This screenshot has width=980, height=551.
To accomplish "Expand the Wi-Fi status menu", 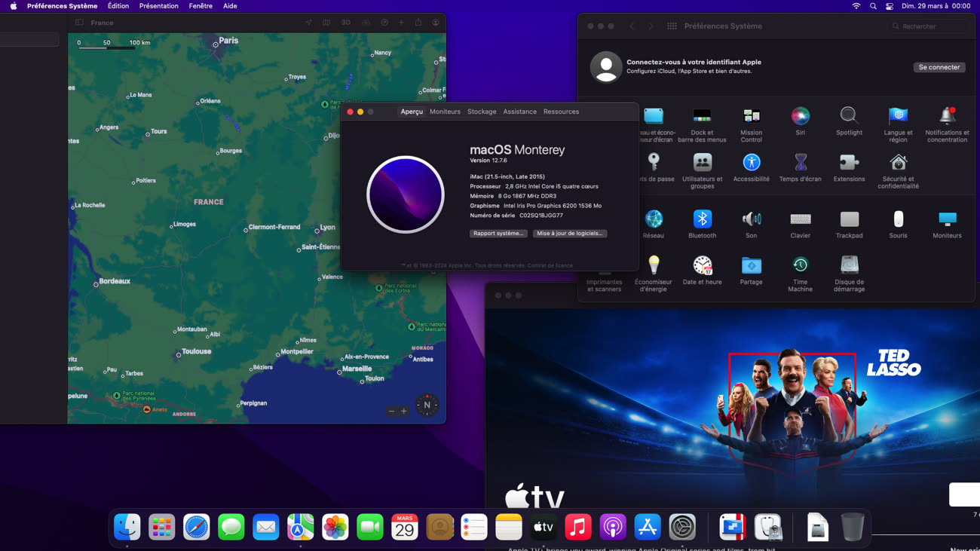I will coord(856,6).
